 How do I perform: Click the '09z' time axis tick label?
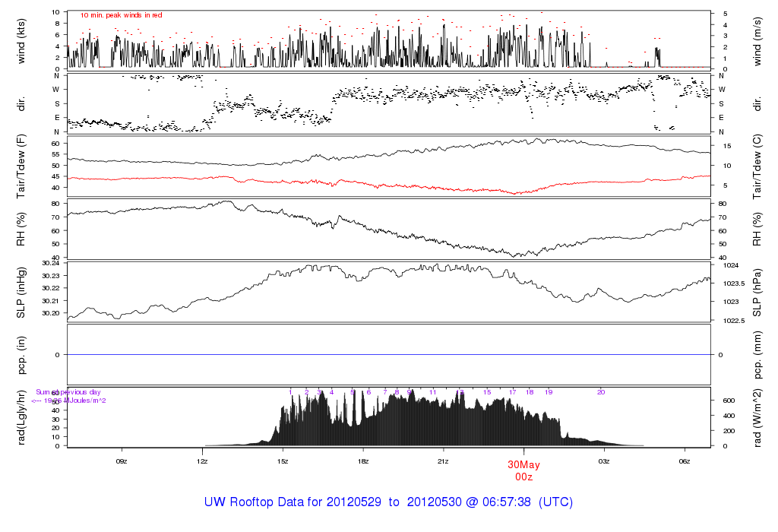(122, 461)
